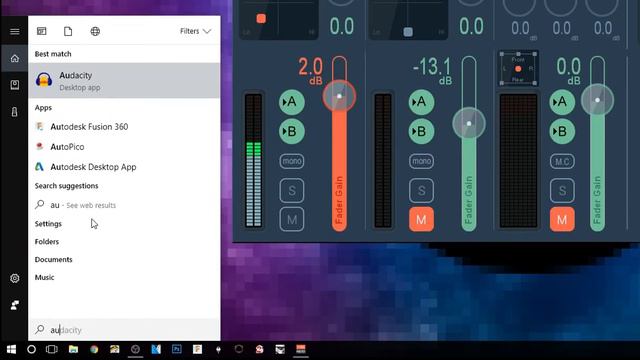
Task: Open the Settings gear in search sidebar
Action: tap(15, 278)
